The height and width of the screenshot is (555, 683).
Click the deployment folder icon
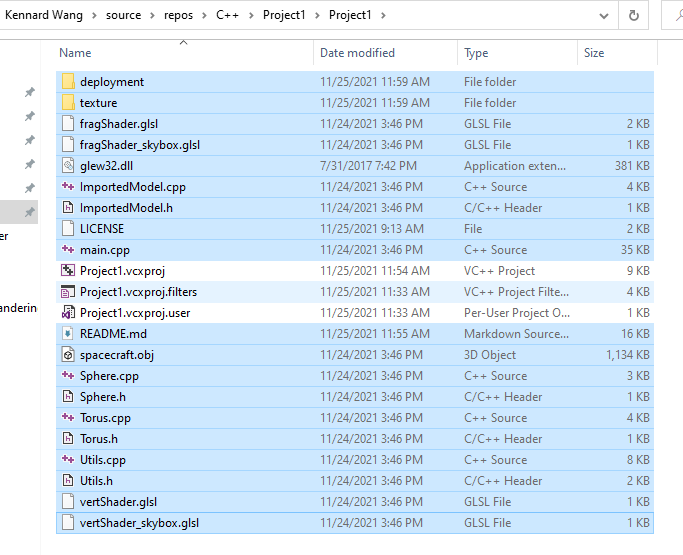click(68, 82)
